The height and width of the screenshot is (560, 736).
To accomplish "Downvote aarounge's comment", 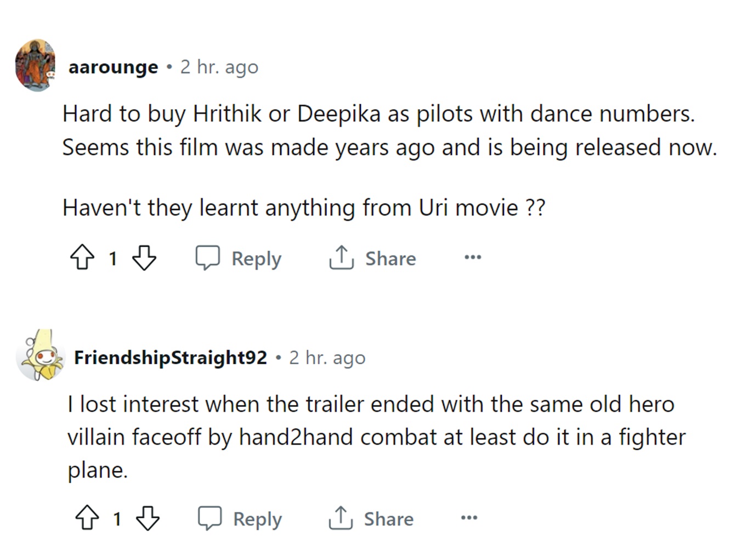I will tap(144, 257).
